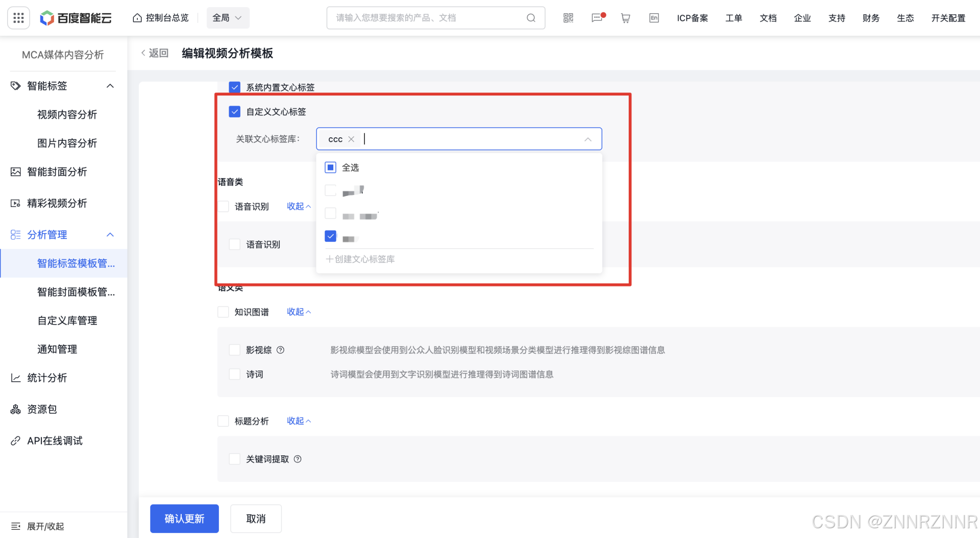The height and width of the screenshot is (538, 980).
Task: Remove the ccc tag from selector
Action: coord(351,139)
